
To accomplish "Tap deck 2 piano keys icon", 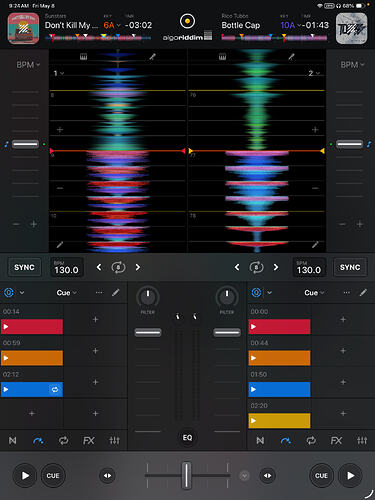I will 222,57.
